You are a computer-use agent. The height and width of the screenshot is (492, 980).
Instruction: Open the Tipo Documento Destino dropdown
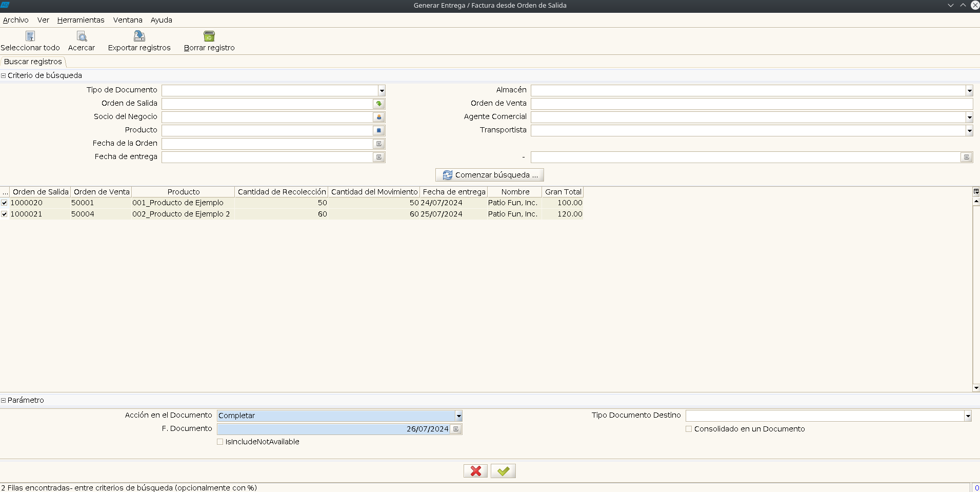[968, 416]
